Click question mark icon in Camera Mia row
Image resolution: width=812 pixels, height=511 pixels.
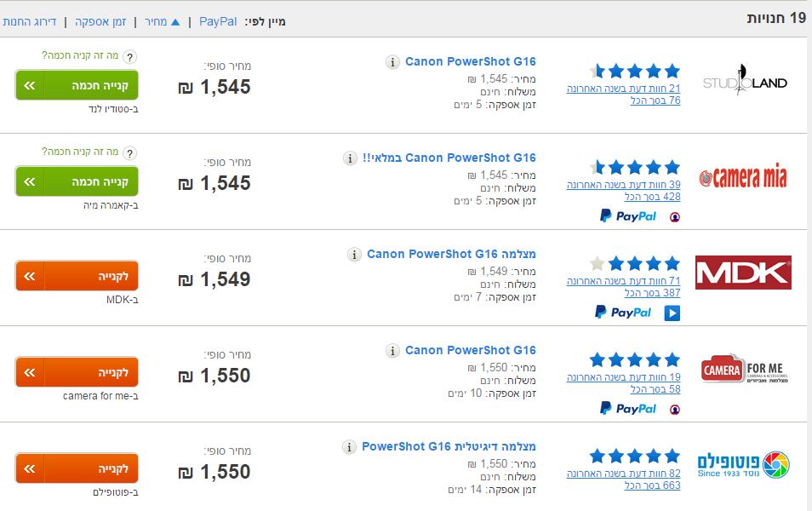(129, 153)
